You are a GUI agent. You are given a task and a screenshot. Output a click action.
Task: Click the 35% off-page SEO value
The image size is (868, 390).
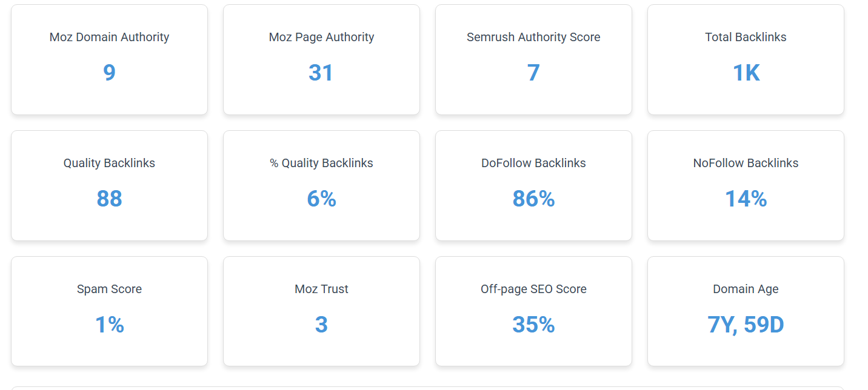[533, 325]
